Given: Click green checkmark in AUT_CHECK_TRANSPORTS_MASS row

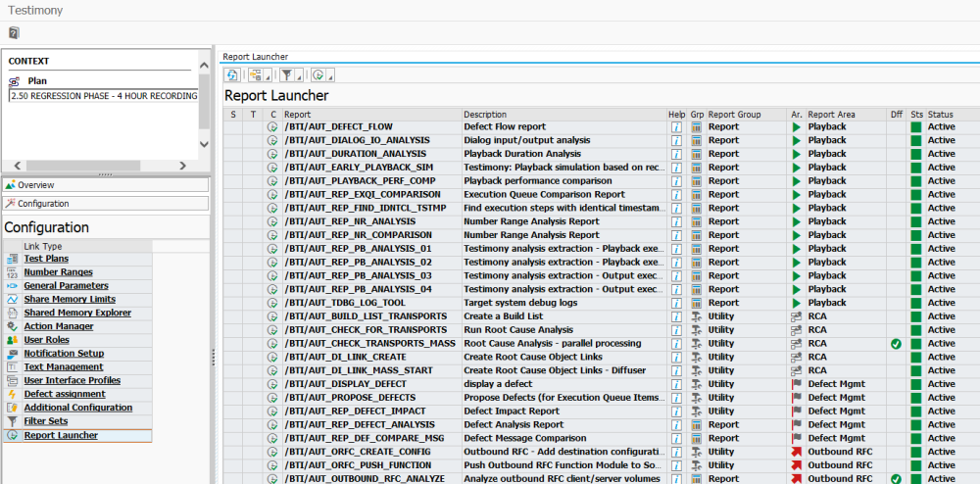Looking at the screenshot, I should coord(897,344).
